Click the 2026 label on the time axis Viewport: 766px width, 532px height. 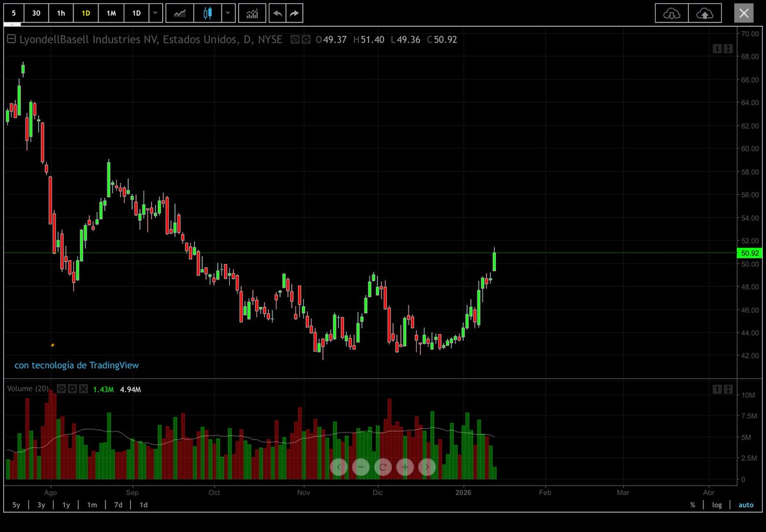pos(464,492)
